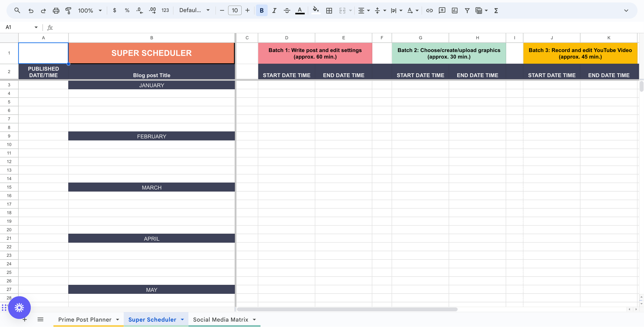This screenshot has height=327, width=644.
Task: Open the functions menu
Action: pyautogui.click(x=496, y=10)
